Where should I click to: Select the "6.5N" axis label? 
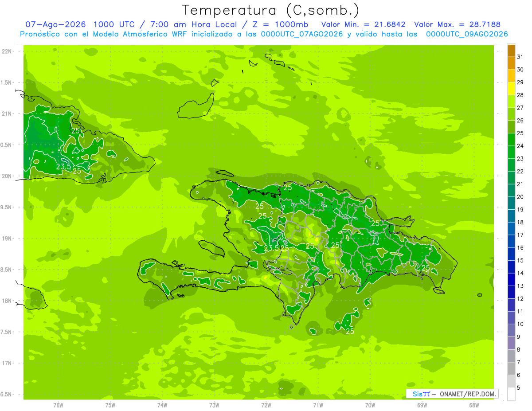pyautogui.click(x=6, y=394)
